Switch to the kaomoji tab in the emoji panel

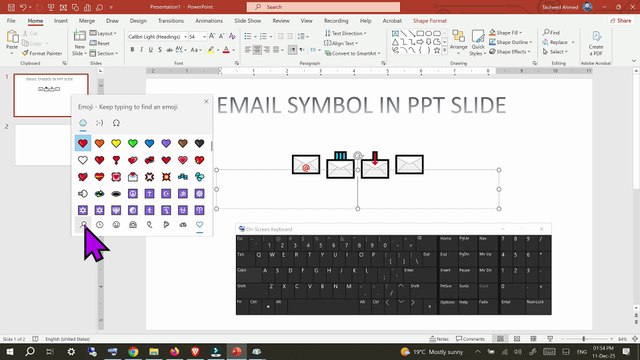tap(100, 123)
